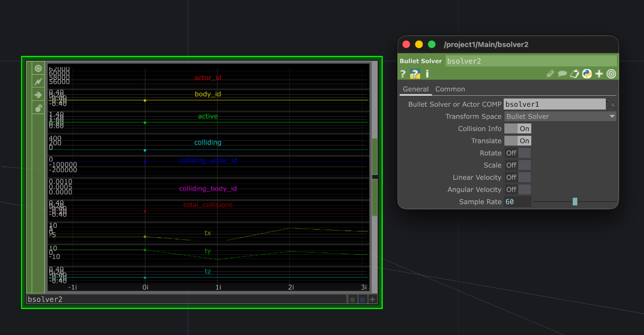The width and height of the screenshot is (644, 335).
Task: Adjust the Sample Rate slider handle
Action: click(x=575, y=202)
